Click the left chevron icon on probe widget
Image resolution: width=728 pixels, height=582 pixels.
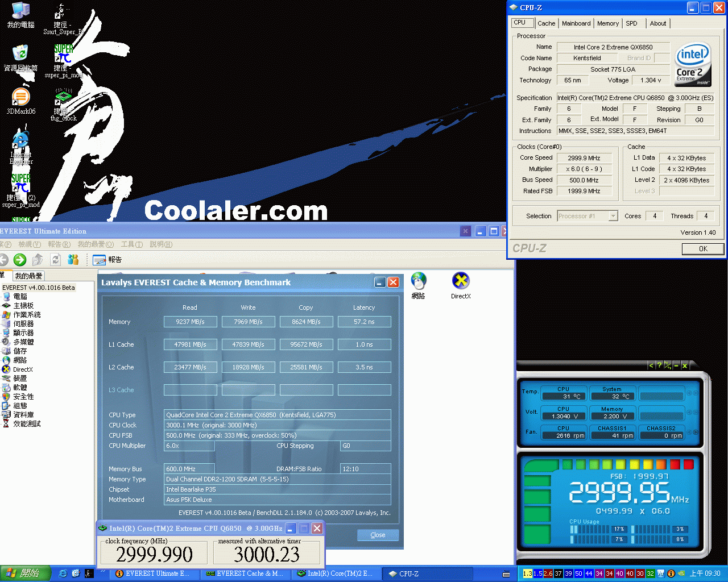point(651,365)
